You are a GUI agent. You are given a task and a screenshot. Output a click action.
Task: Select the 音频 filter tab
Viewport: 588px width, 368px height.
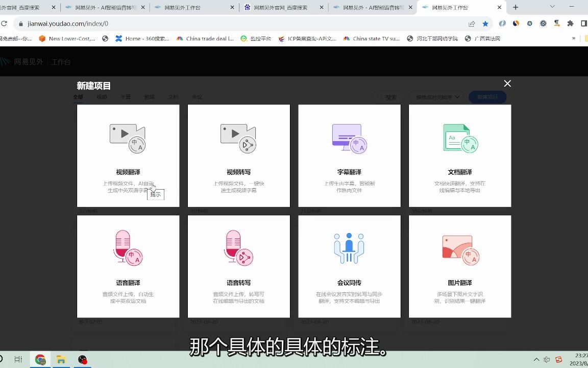click(x=149, y=97)
